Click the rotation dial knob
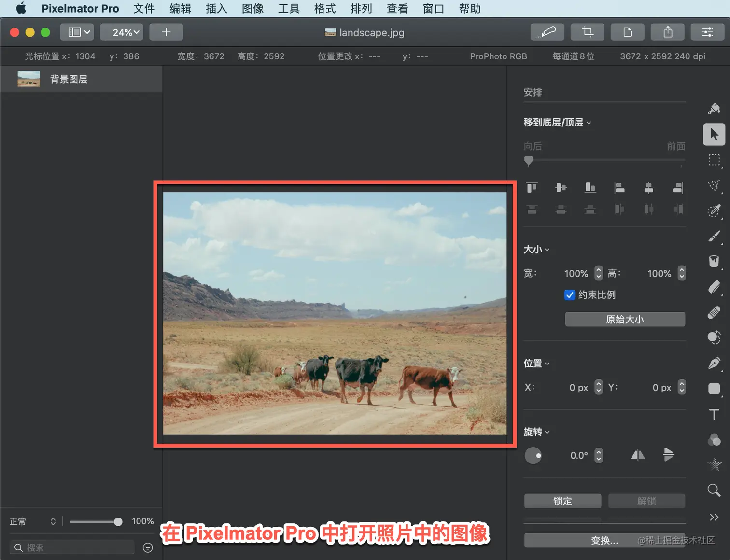This screenshot has height=560, width=730. (533, 455)
